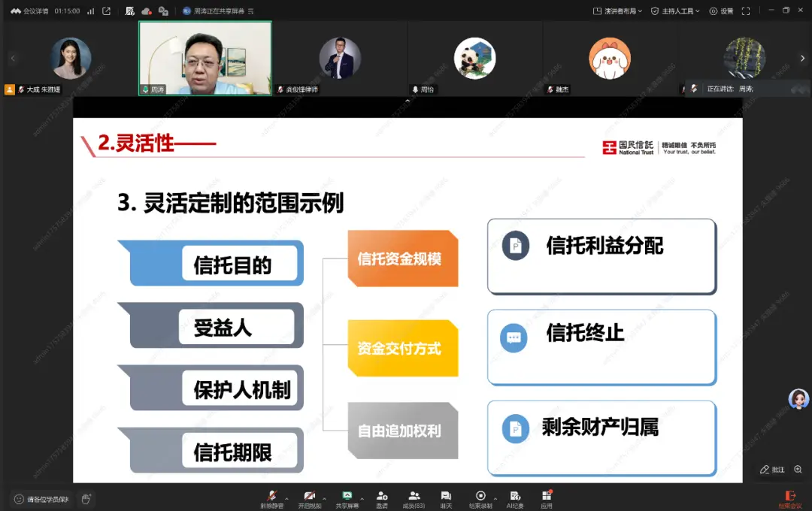Screen dimensions: 812x511
Task: Send a clap reaction at bottom left
Action: 86,498
